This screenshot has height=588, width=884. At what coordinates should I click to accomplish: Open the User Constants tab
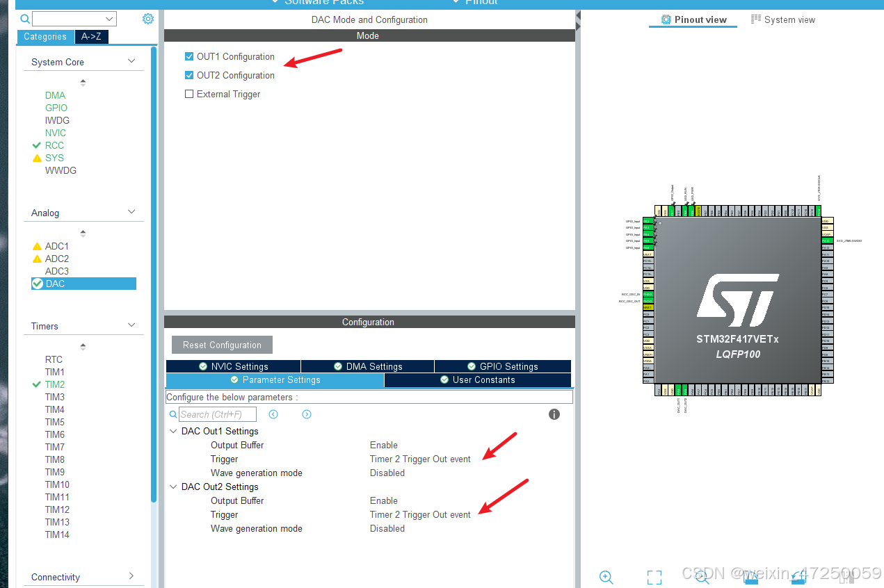[x=478, y=380]
